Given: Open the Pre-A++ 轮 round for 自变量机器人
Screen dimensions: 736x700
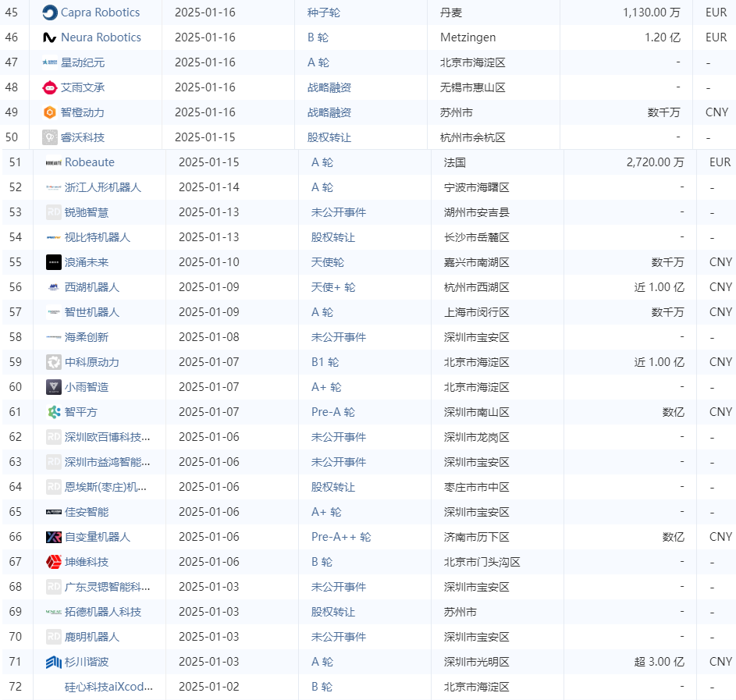Looking at the screenshot, I should (x=341, y=537).
